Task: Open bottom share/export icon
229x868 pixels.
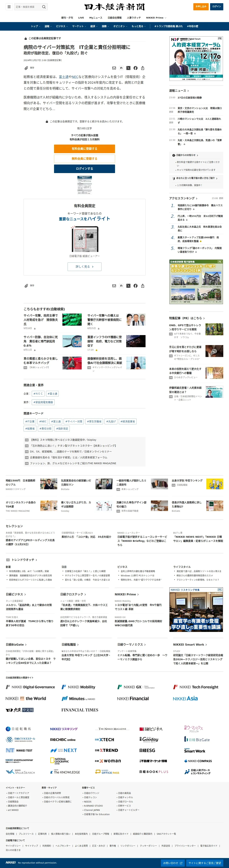Action: point(143,286)
